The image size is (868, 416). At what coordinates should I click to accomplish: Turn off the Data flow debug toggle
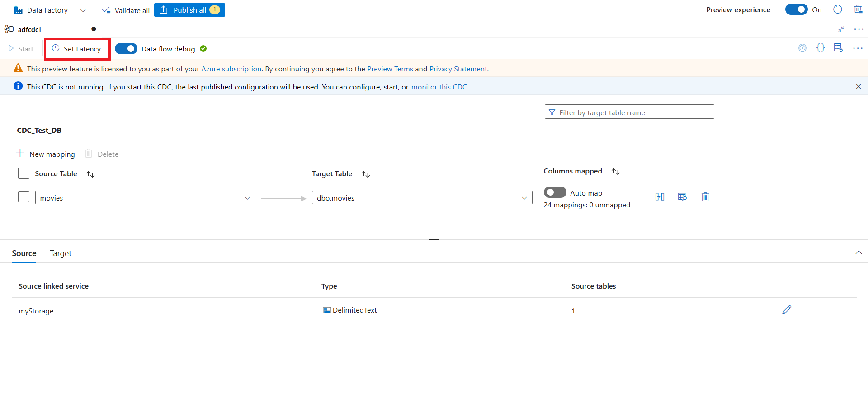[126, 49]
